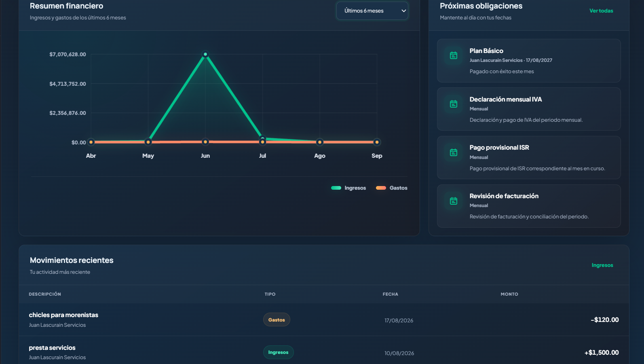Click the Jul data point on chart
Screen dimensions: 644x364
263,142
